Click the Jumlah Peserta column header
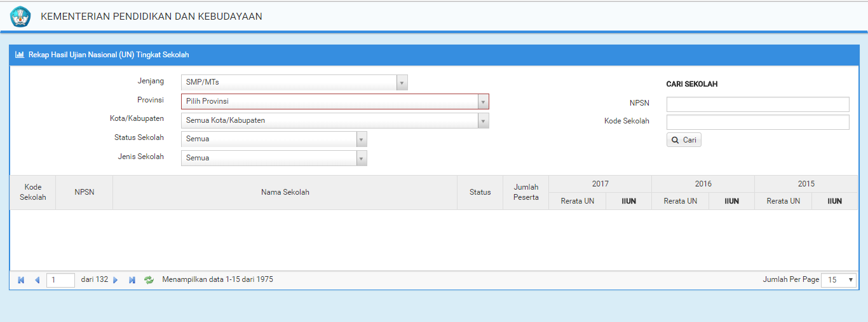Image resolution: width=868 pixels, height=322 pixels. coord(526,192)
